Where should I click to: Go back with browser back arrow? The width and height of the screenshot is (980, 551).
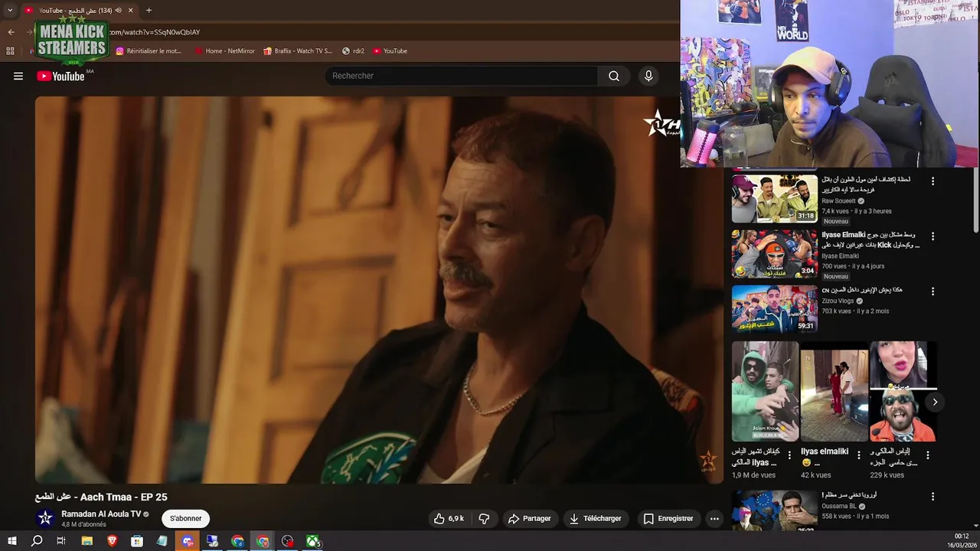(11, 32)
